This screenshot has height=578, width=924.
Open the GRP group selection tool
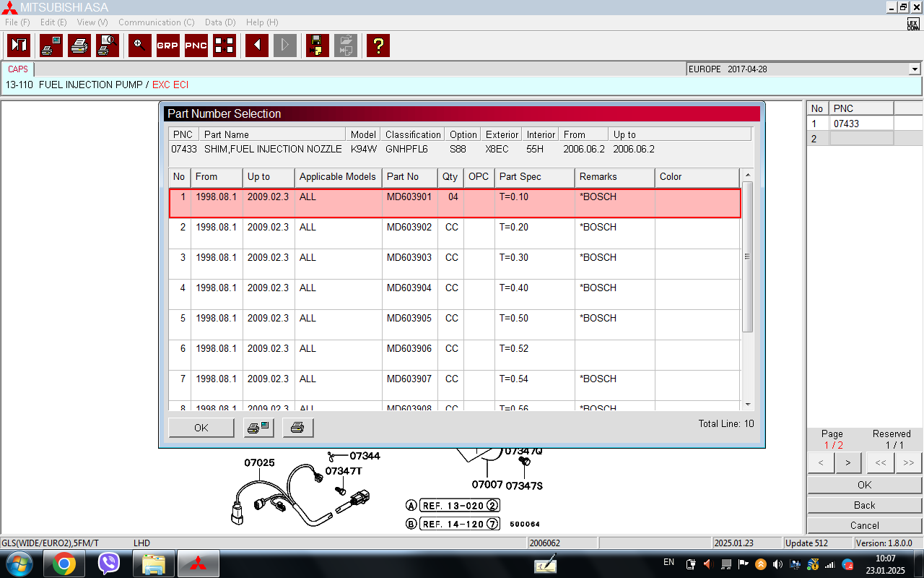click(167, 46)
